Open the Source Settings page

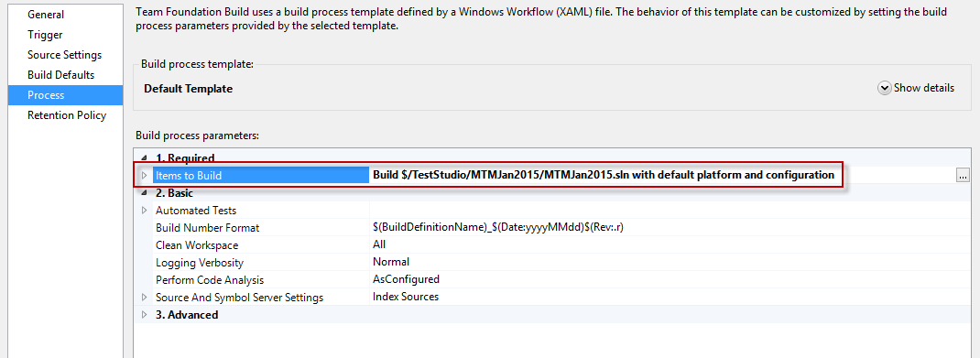point(65,55)
